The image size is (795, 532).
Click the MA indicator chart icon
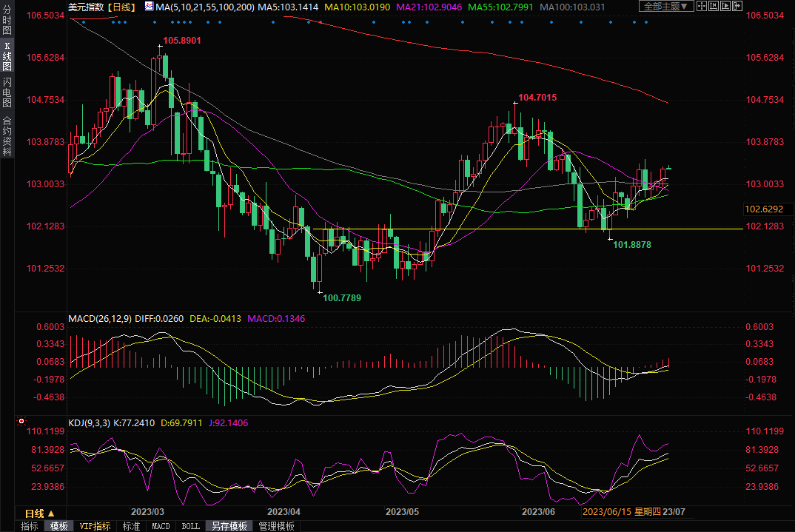(x=149, y=7)
